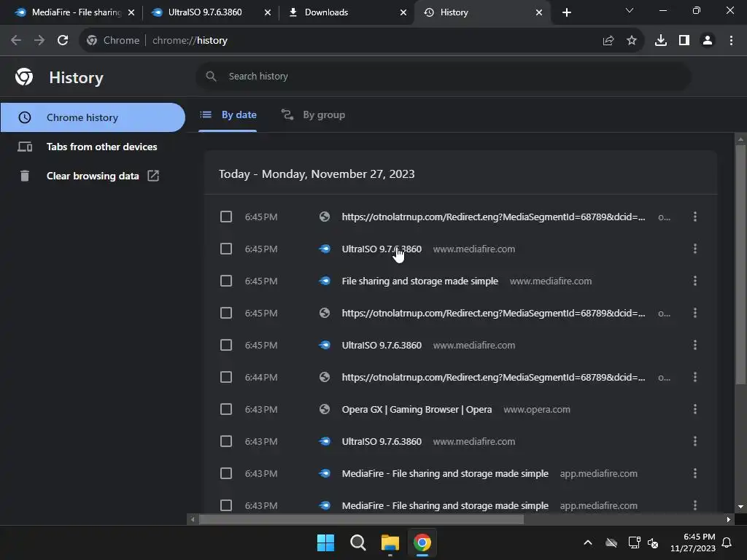Click the vertical scrollbar thumb of history list

tap(740, 265)
